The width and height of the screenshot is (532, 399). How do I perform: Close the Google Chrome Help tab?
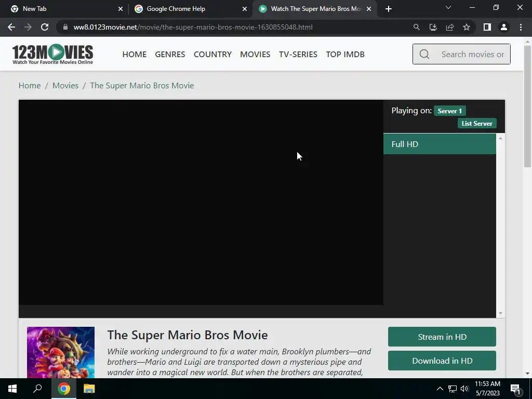245,9
